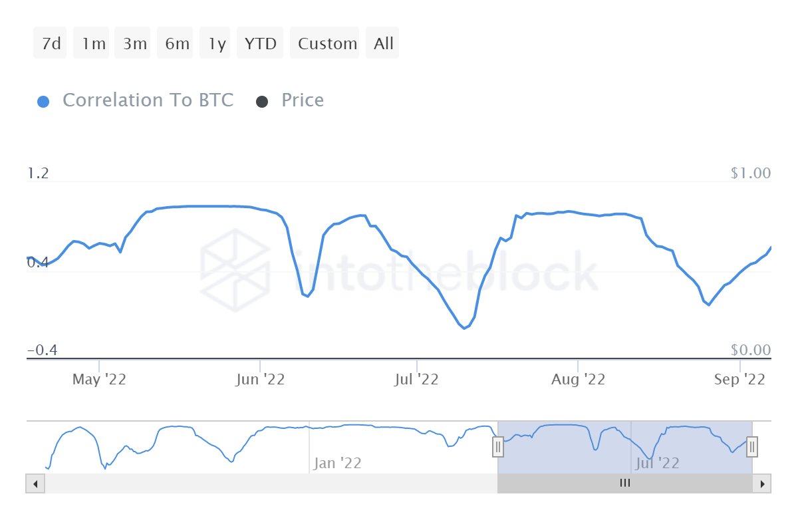This screenshot has height=532, width=798.
Task: Open the Custom date range option
Action: (327, 43)
